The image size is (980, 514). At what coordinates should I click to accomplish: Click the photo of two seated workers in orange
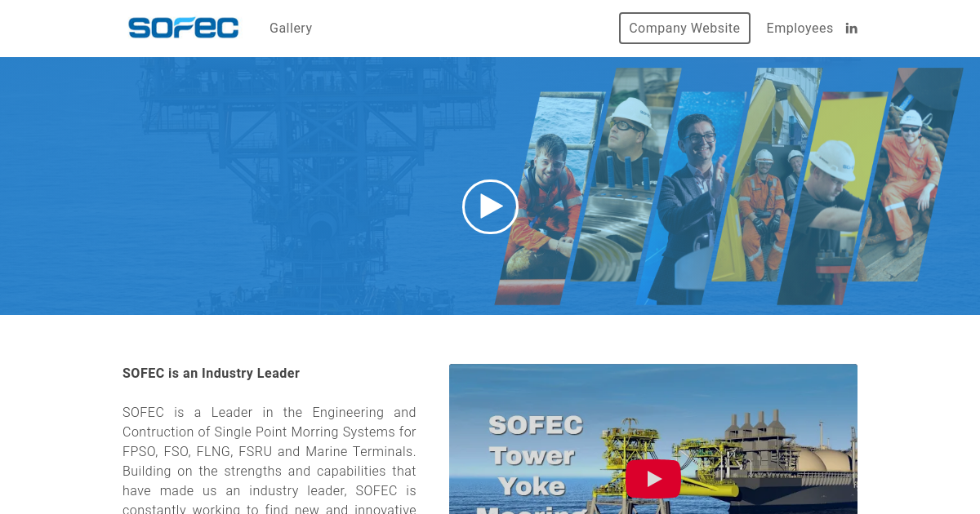coord(766,175)
